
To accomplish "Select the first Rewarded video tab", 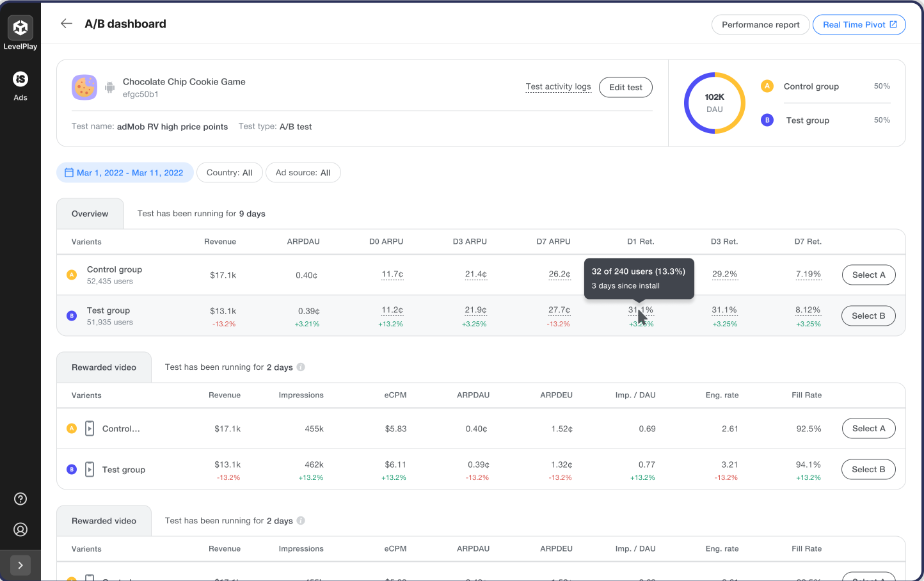I will coord(104,367).
